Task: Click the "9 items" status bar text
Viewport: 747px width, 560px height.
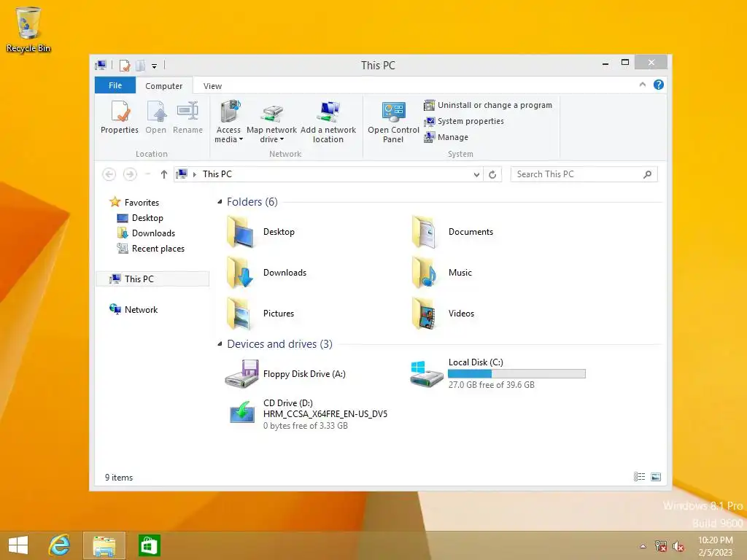Action: click(119, 477)
